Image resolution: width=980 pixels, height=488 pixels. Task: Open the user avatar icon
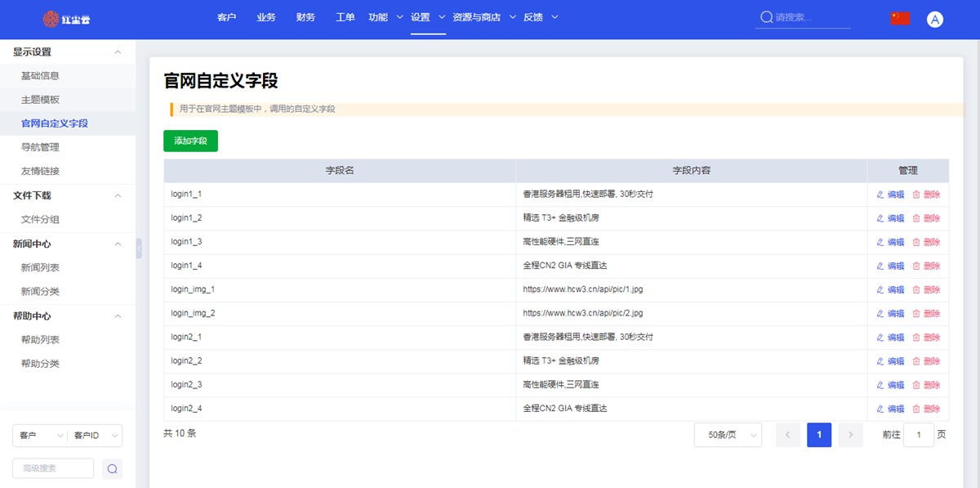pyautogui.click(x=935, y=20)
